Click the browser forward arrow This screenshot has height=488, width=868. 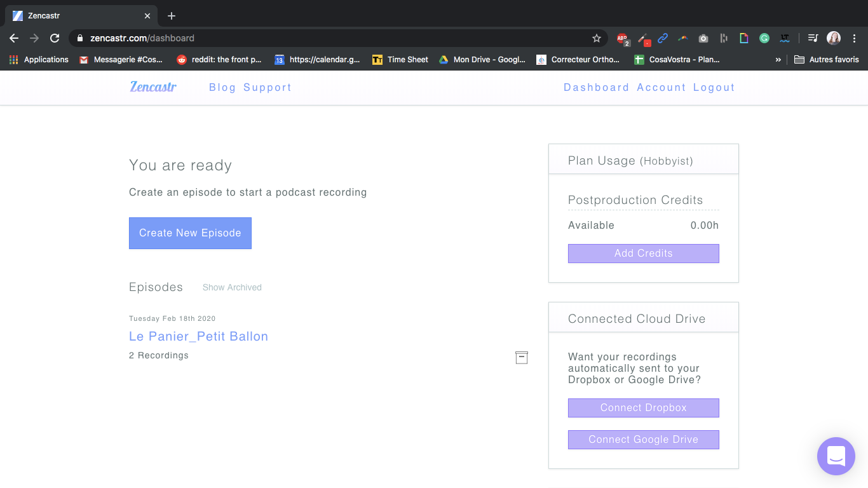34,38
